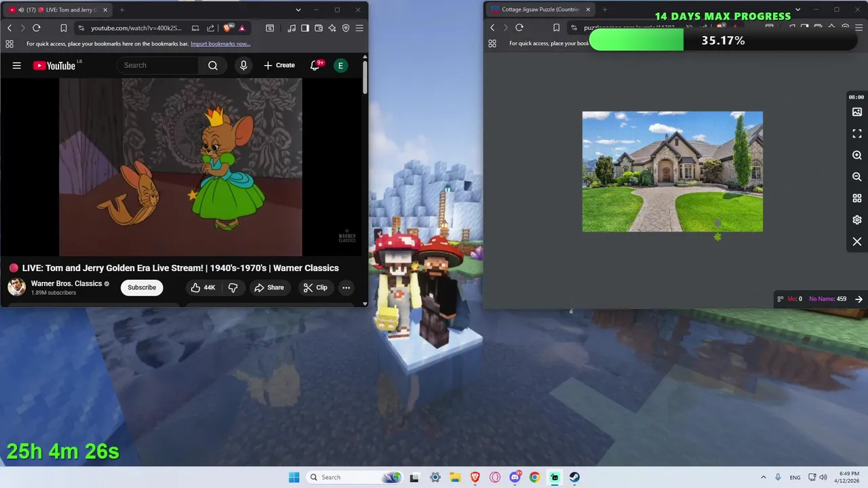This screenshot has width=868, height=488.
Task: Close the LIVE: Tom and Jerry tab
Action: 105,9
